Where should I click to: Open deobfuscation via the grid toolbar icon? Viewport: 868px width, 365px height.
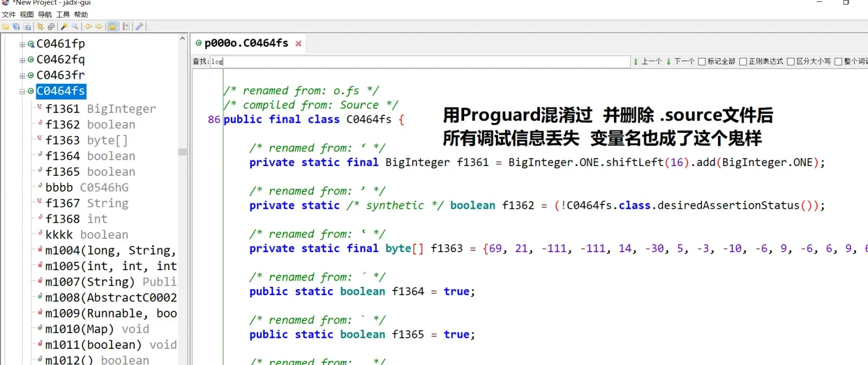51,26
